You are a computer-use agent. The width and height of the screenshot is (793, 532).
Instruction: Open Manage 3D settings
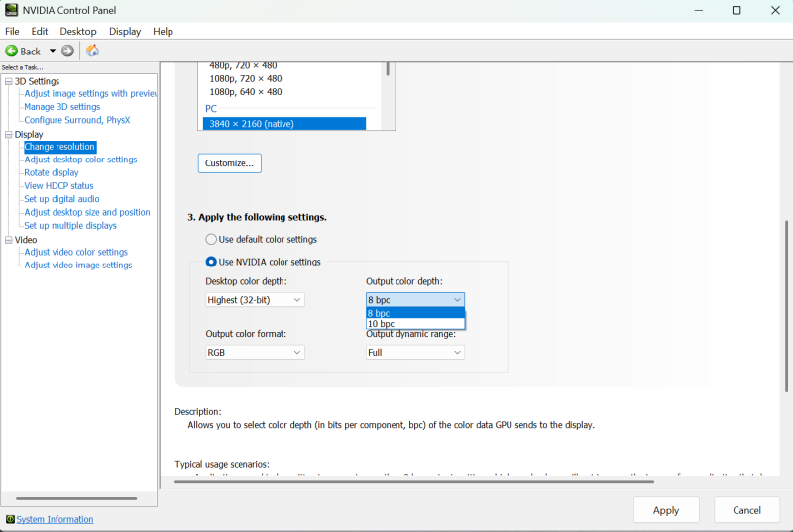[62, 107]
